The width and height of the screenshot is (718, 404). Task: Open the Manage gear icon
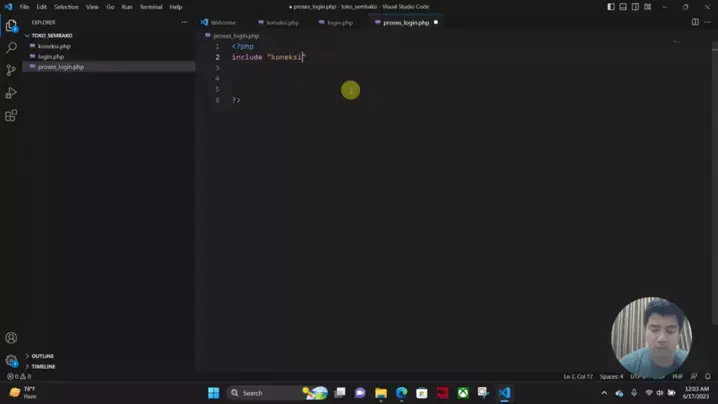pos(11,360)
